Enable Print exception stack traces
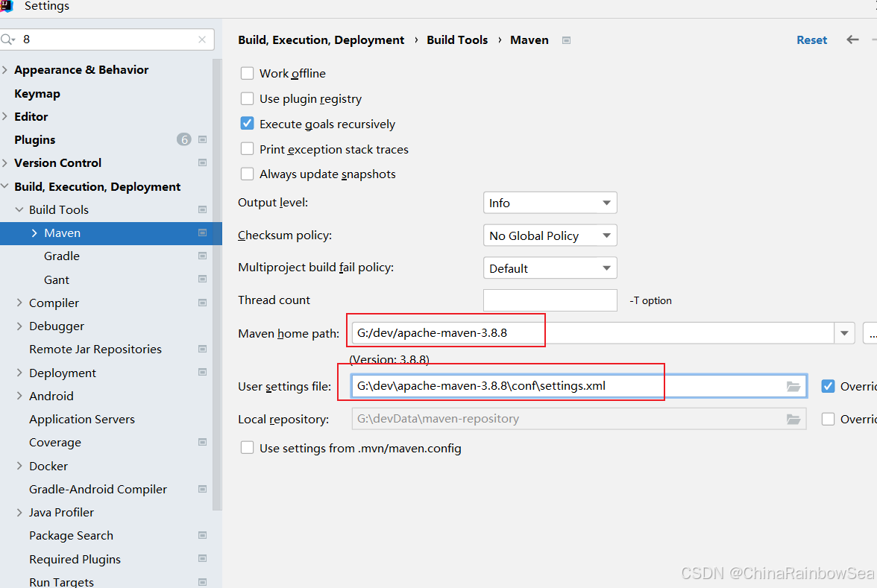 (x=247, y=149)
